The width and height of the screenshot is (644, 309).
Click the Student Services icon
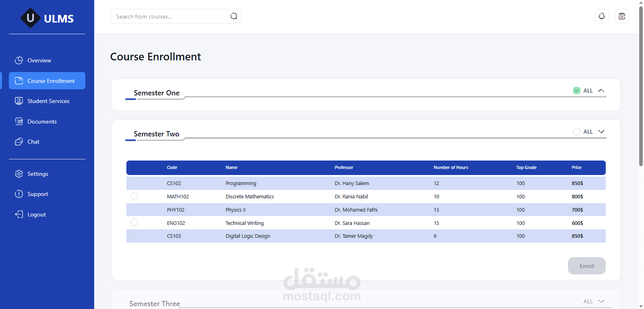coord(19,101)
